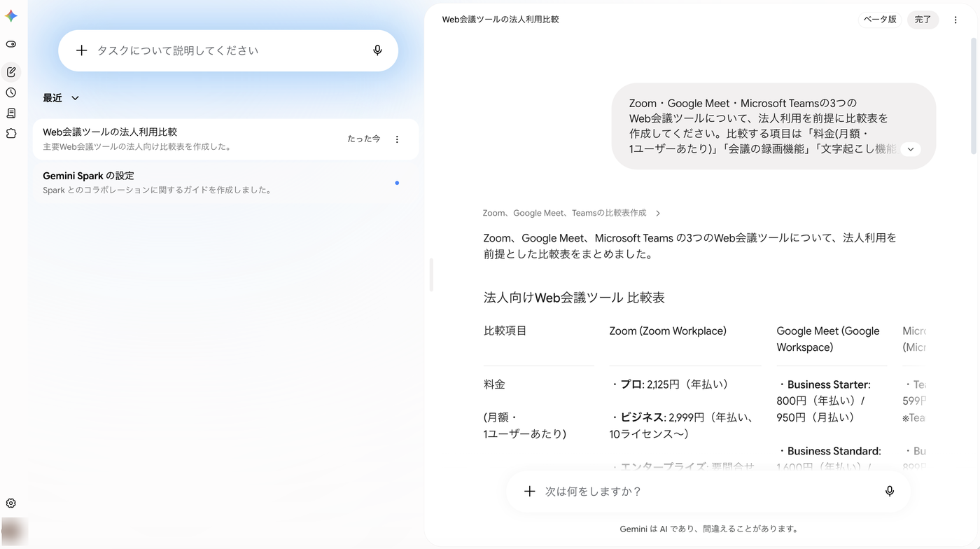Viewport: 980px width, 549px height.
Task: Click the Gemini は AI disclaimer text
Action: (708, 529)
